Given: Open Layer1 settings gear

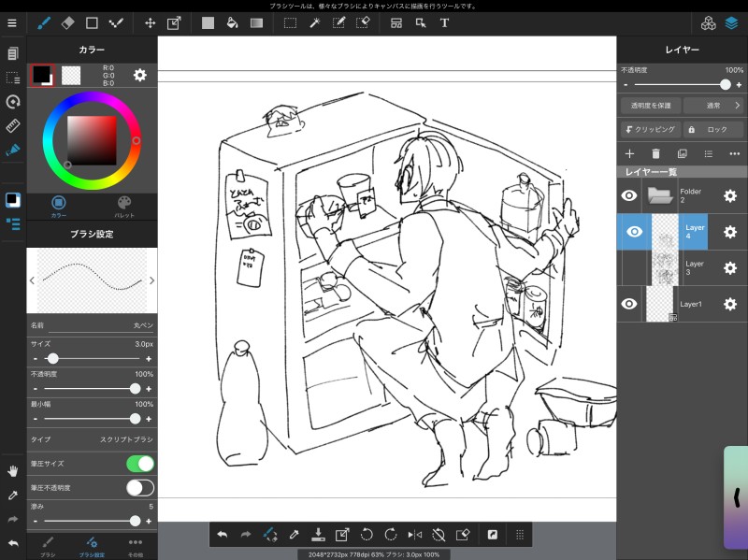Looking at the screenshot, I should click(x=730, y=304).
